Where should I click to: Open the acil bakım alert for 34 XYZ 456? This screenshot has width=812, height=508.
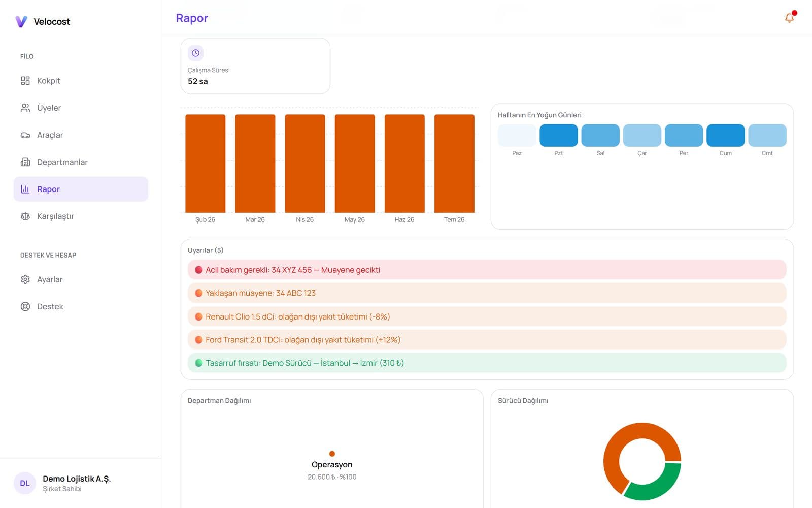(487, 270)
